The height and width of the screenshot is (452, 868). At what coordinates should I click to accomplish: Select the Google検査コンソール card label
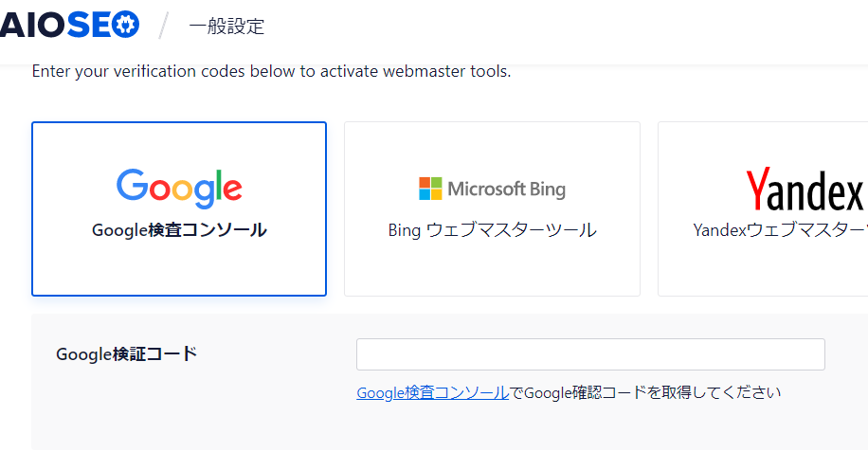click(179, 230)
